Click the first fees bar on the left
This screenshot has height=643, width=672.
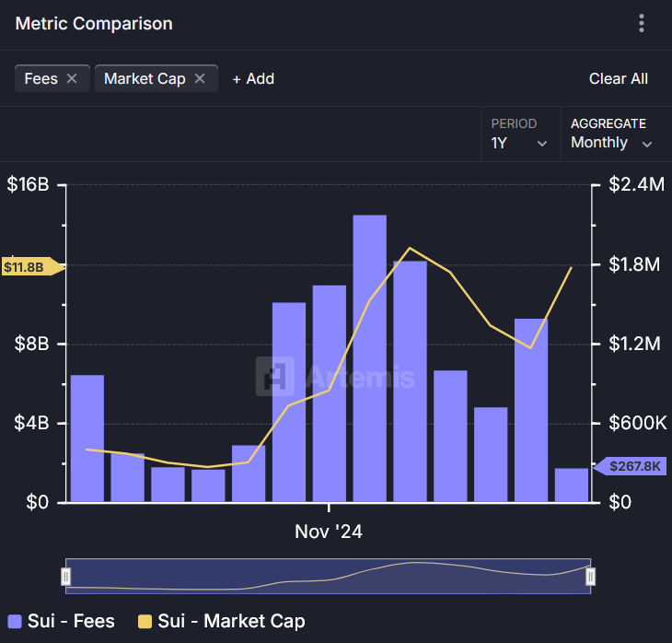click(87, 438)
